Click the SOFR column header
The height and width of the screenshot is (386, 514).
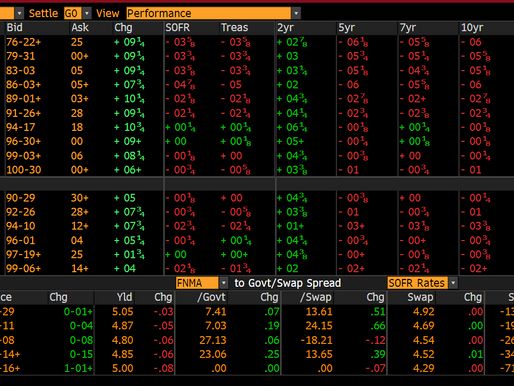point(178,27)
